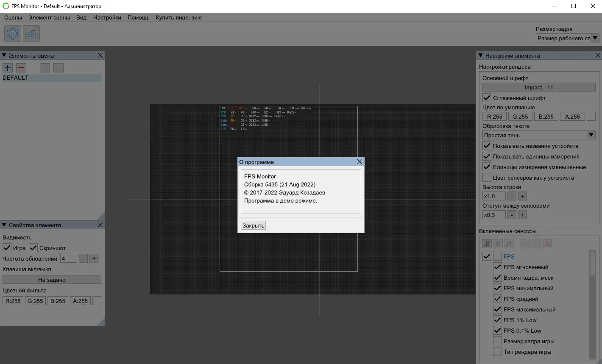Add a scene element with the plus icon
The height and width of the screenshot is (364, 602).
point(8,68)
